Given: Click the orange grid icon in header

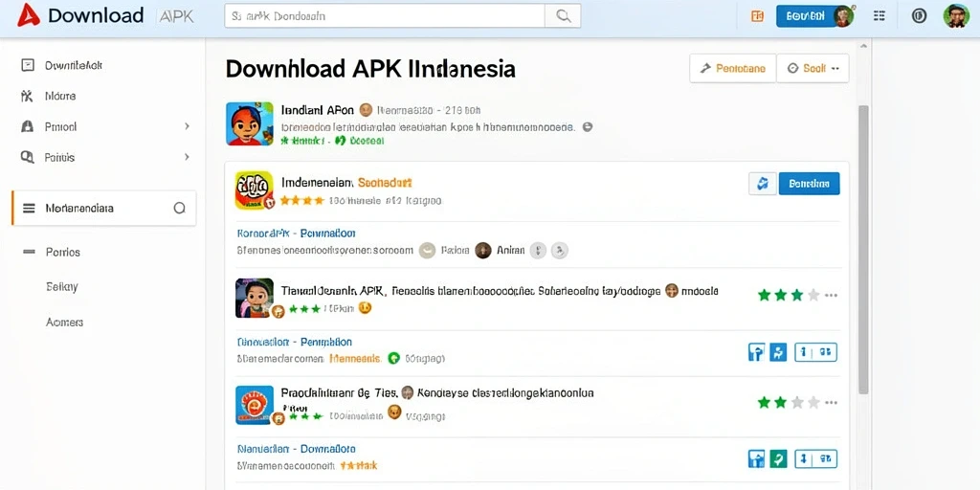Looking at the screenshot, I should click(x=757, y=16).
